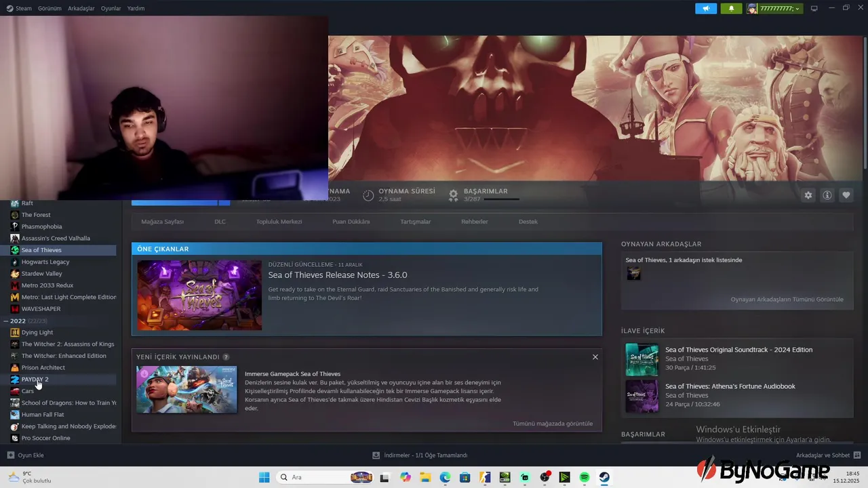The image size is (868, 488).
Task: Open the notifications bell
Action: point(731,9)
